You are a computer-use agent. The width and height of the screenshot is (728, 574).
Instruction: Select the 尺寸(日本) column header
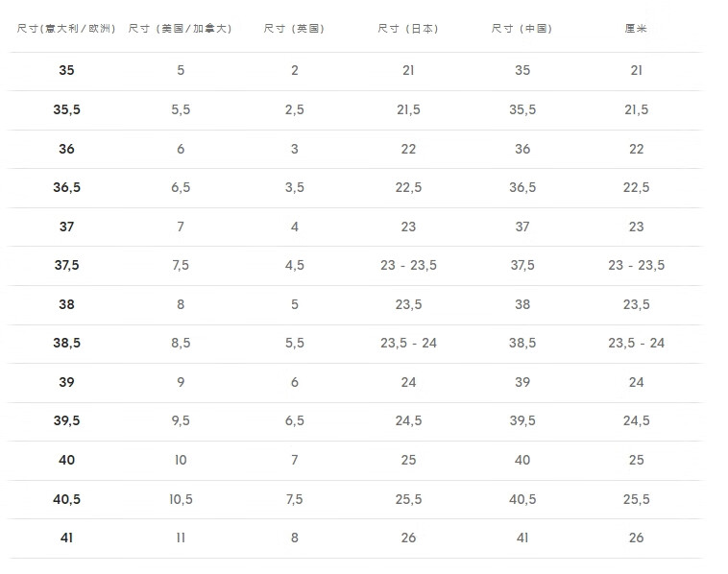pos(408,29)
